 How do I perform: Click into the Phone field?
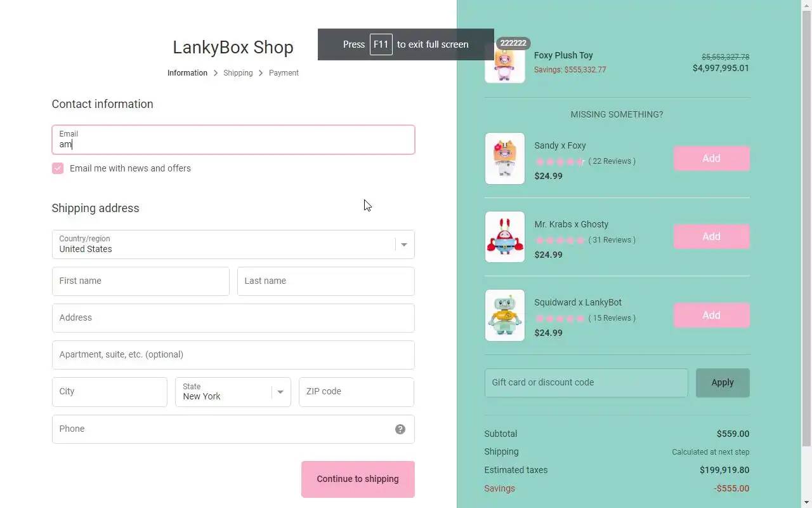pos(233,429)
